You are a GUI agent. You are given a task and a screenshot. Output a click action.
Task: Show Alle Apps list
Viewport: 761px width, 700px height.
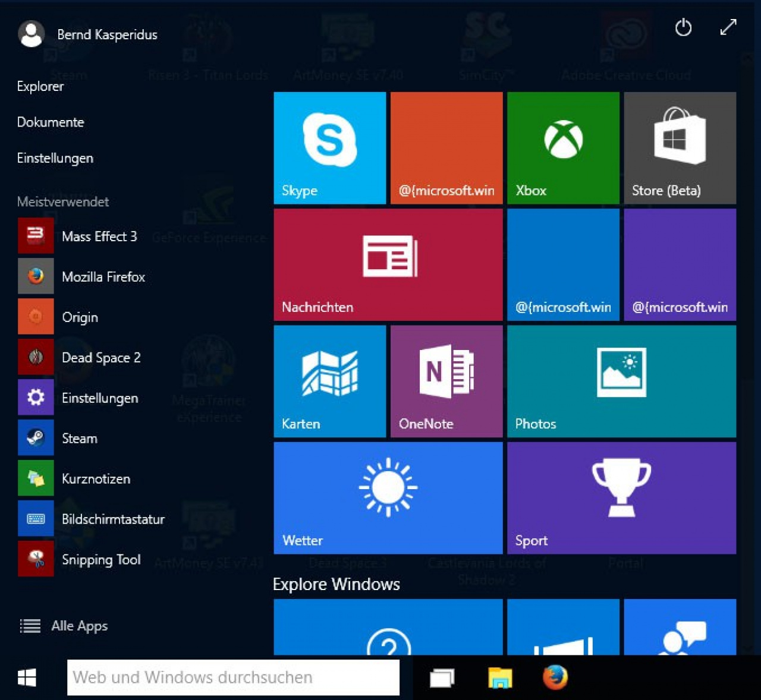pyautogui.click(x=64, y=626)
